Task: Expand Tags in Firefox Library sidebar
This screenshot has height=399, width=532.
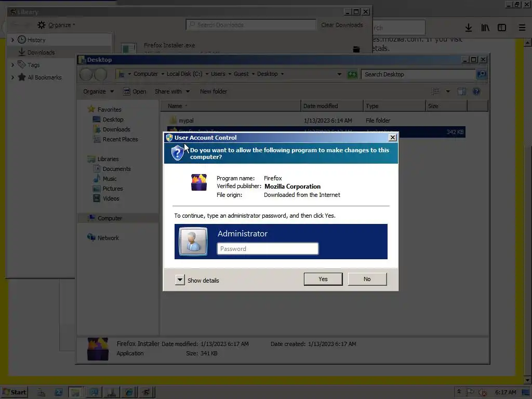Action: coord(12,64)
